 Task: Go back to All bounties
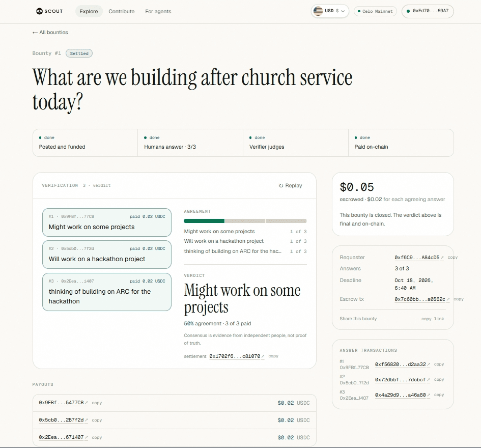click(50, 32)
